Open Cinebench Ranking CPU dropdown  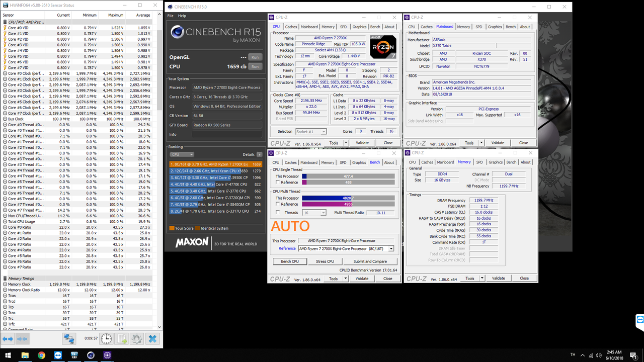pos(182,154)
